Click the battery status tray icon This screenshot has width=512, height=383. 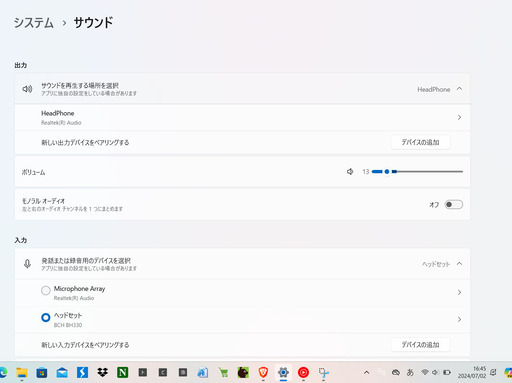(447, 372)
